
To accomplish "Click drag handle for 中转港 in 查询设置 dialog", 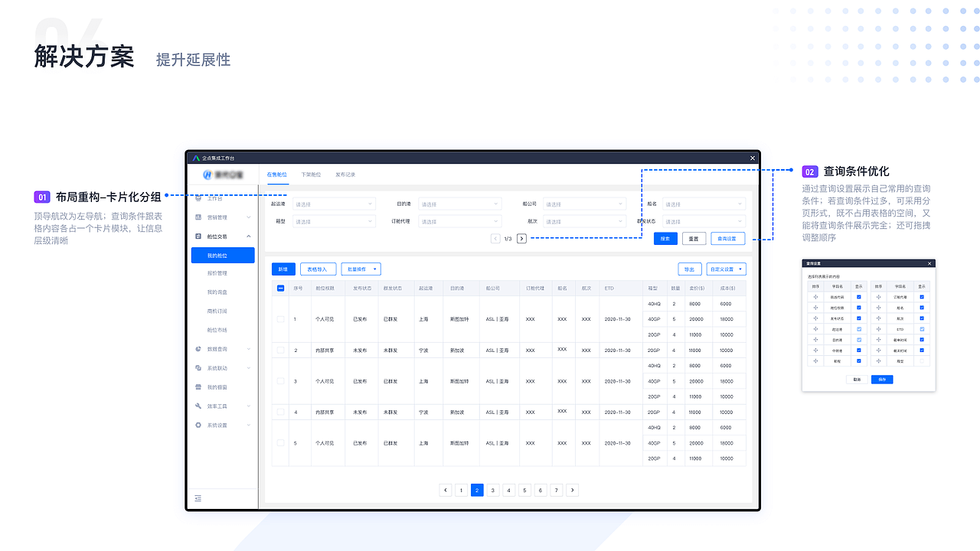I will click(815, 350).
